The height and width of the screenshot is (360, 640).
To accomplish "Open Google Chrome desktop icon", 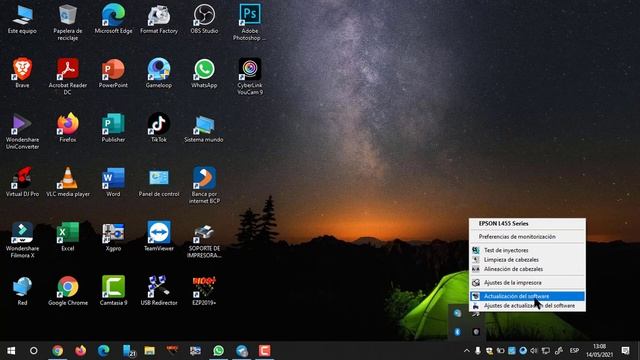I will (68, 291).
